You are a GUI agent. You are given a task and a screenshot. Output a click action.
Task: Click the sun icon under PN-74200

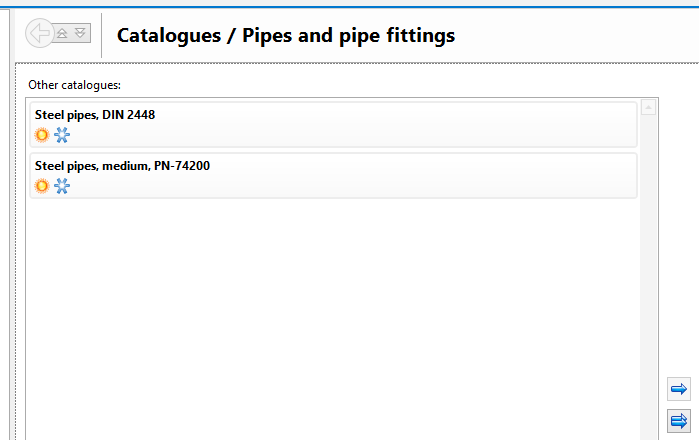click(x=42, y=186)
